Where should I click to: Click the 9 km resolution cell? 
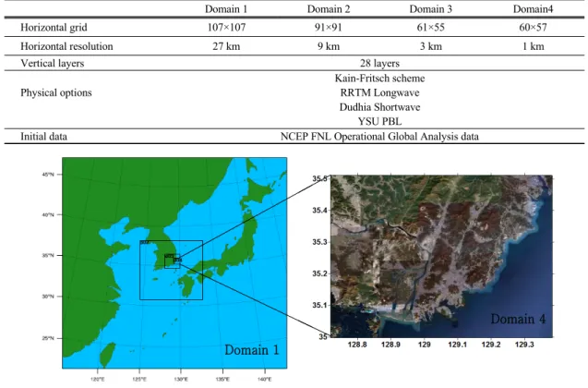point(329,46)
